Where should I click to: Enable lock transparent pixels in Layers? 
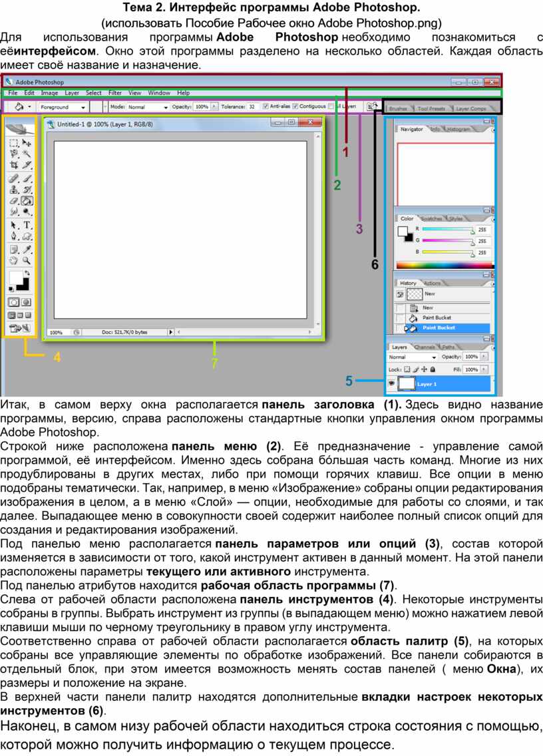[x=407, y=369]
